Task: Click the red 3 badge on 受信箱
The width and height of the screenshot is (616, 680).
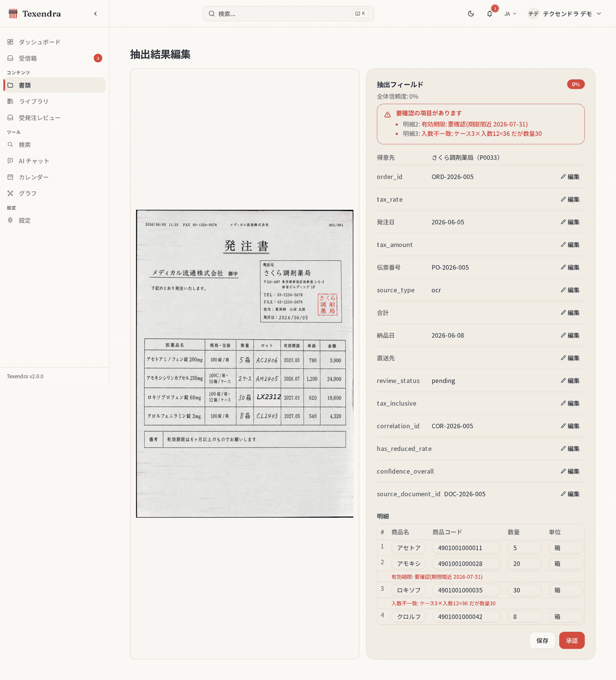Action: click(98, 58)
